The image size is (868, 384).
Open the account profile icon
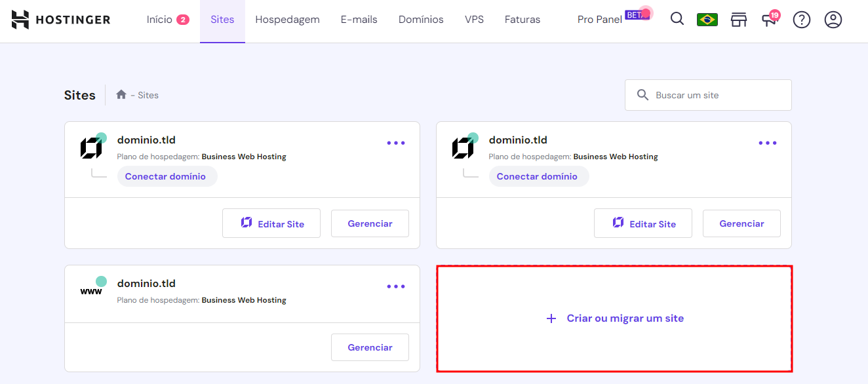pos(833,20)
